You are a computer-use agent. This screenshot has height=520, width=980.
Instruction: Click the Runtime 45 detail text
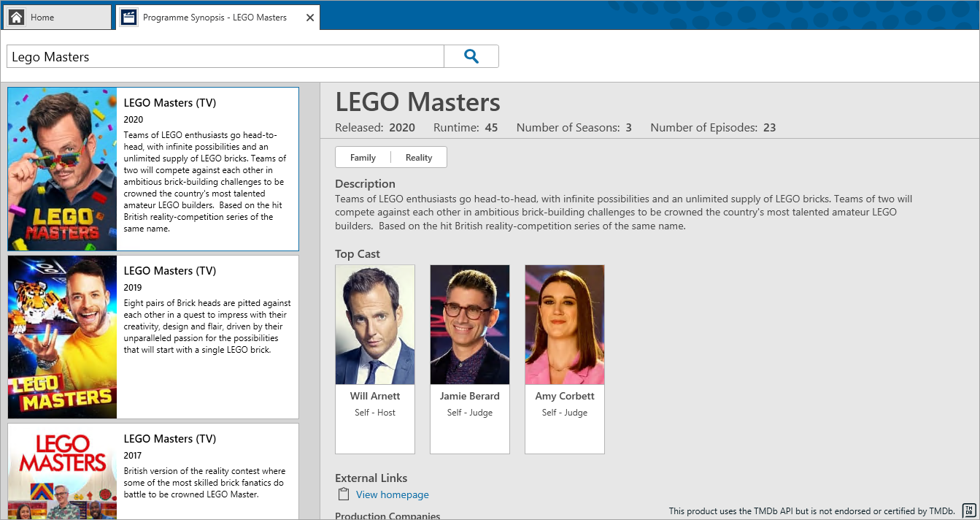[466, 128]
